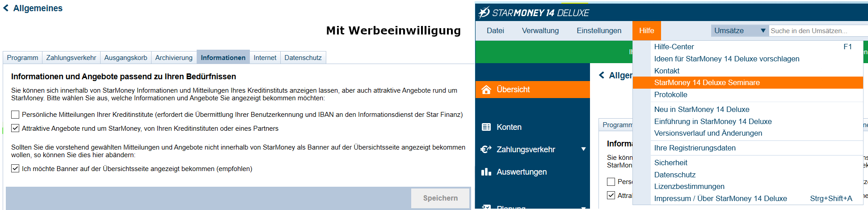Open the Datei menu
The height and width of the screenshot is (210, 868).
(x=495, y=30)
